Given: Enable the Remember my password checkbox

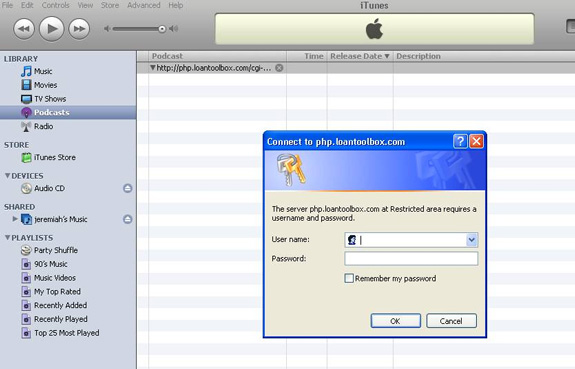Looking at the screenshot, I should point(349,278).
